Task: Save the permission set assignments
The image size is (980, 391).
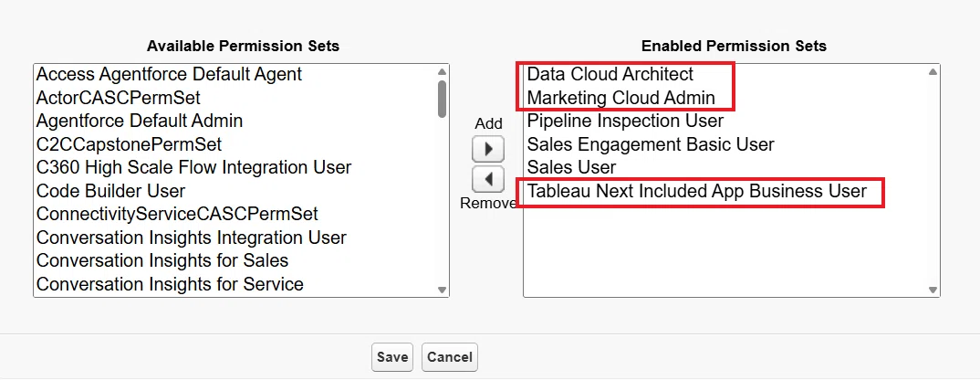Action: [392, 357]
